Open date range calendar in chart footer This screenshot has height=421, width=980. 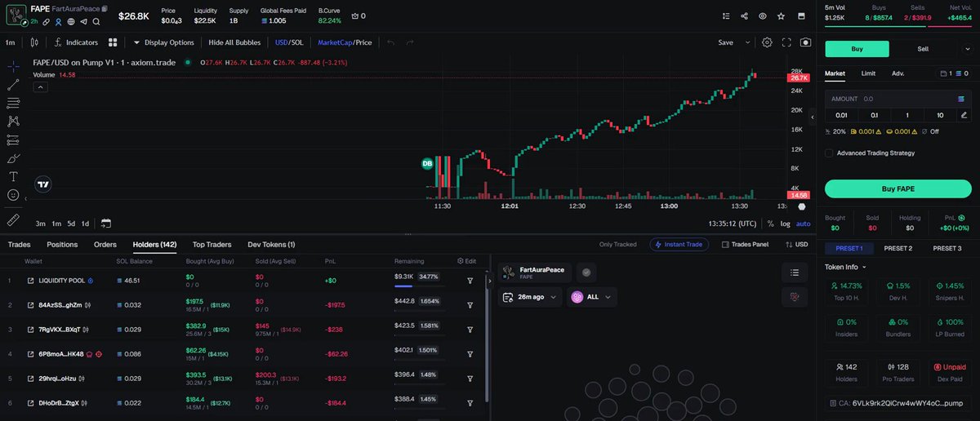point(106,223)
